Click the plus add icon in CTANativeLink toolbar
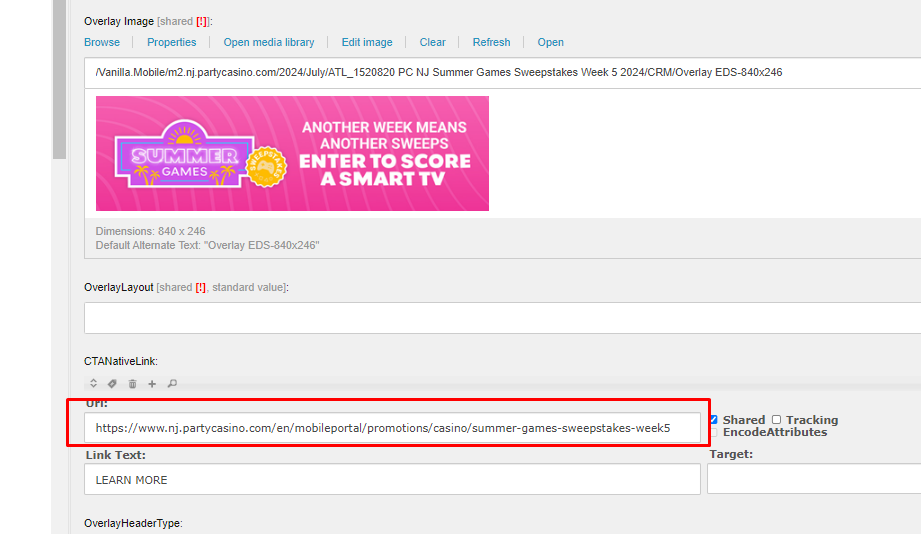Screen dimensions: 921x534 (152, 384)
